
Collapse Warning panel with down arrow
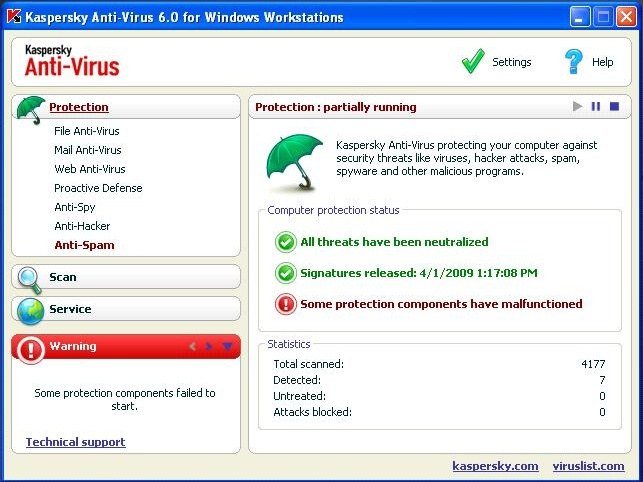tap(226, 347)
